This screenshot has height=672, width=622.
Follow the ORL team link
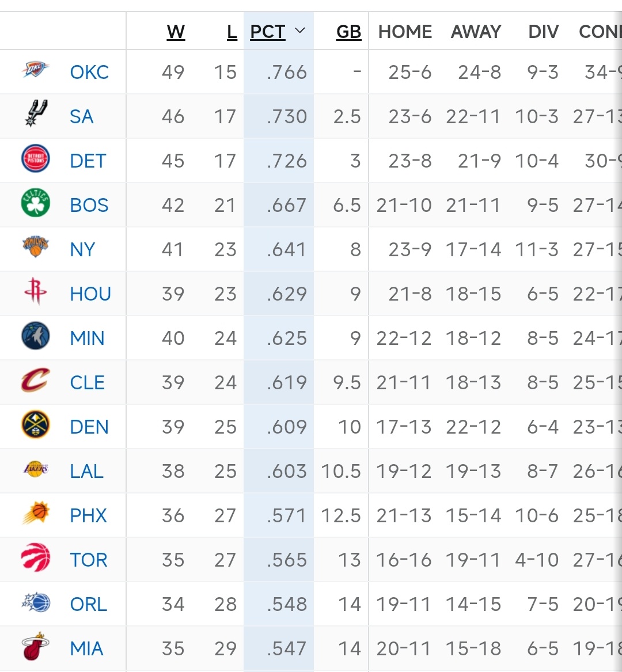[x=88, y=604]
